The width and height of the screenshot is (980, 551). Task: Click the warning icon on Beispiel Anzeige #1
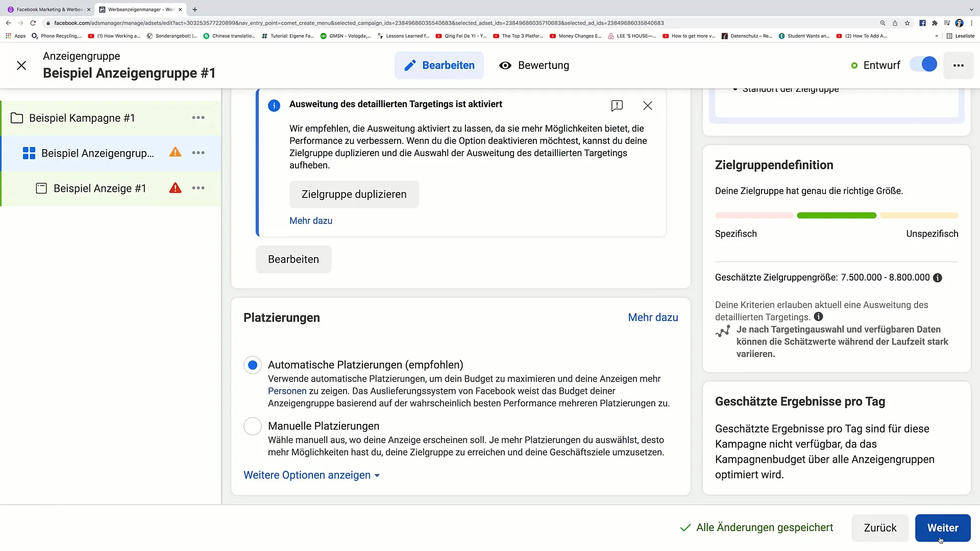(175, 188)
